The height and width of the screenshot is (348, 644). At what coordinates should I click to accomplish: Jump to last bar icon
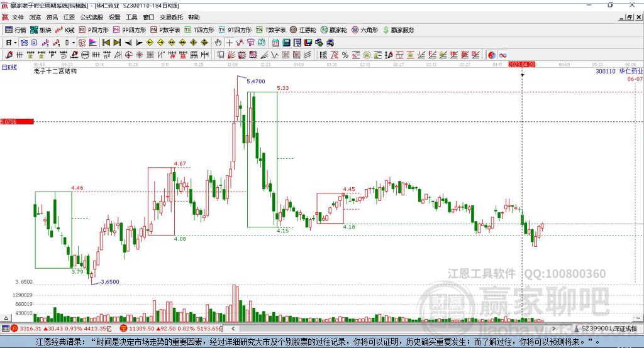pyautogui.click(x=117, y=43)
